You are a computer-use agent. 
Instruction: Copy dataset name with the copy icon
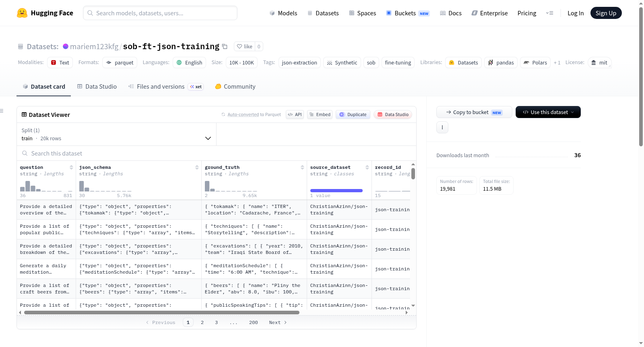tap(225, 46)
